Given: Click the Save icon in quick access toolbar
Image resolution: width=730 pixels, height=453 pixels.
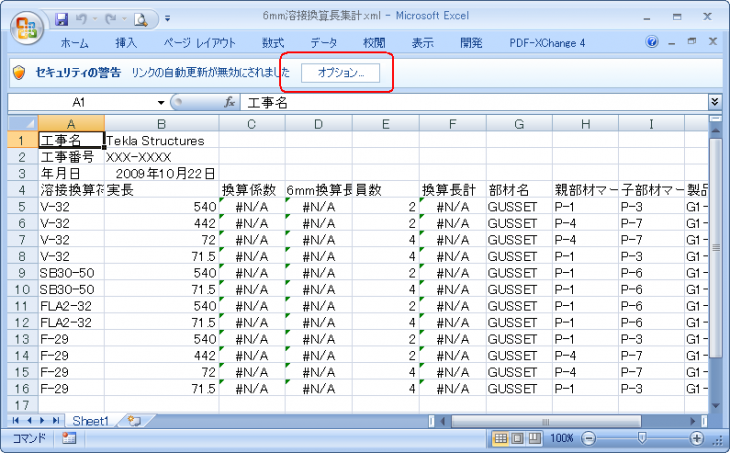Looking at the screenshot, I should [x=62, y=18].
